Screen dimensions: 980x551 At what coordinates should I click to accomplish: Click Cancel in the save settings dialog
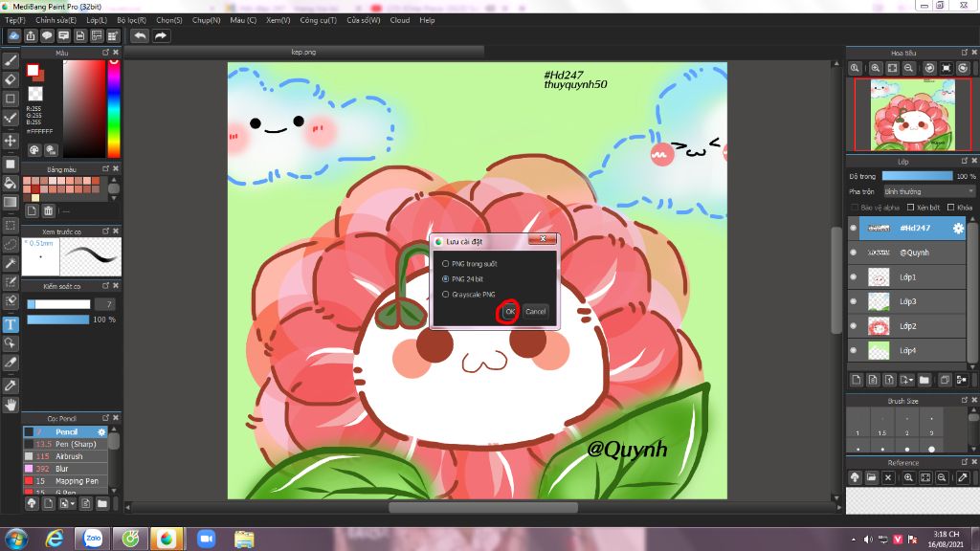[536, 311]
